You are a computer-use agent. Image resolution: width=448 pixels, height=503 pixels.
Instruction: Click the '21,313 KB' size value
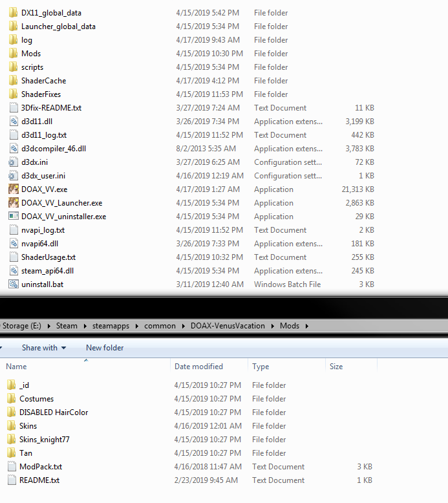[358, 189]
